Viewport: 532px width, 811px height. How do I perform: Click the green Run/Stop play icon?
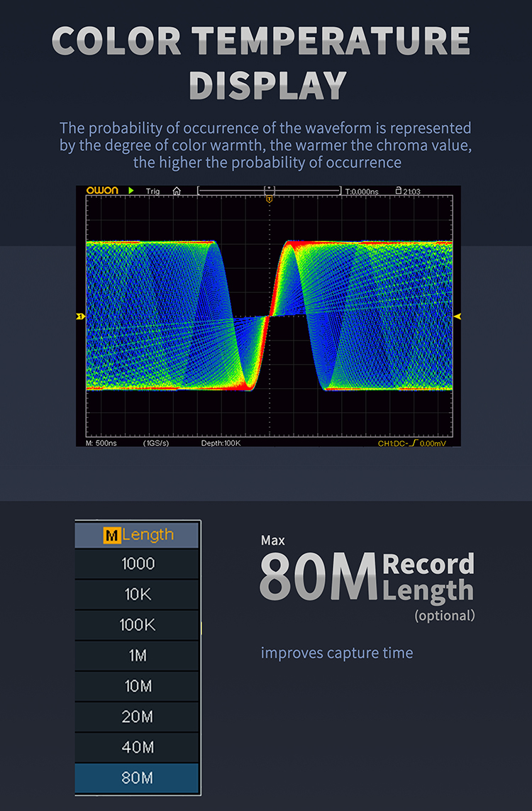coord(131,191)
